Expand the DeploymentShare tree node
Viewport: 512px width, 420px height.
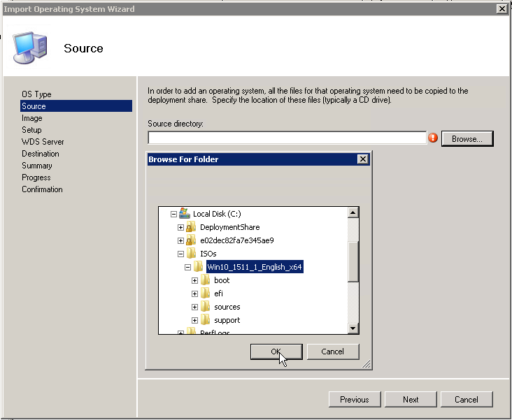[180, 227]
